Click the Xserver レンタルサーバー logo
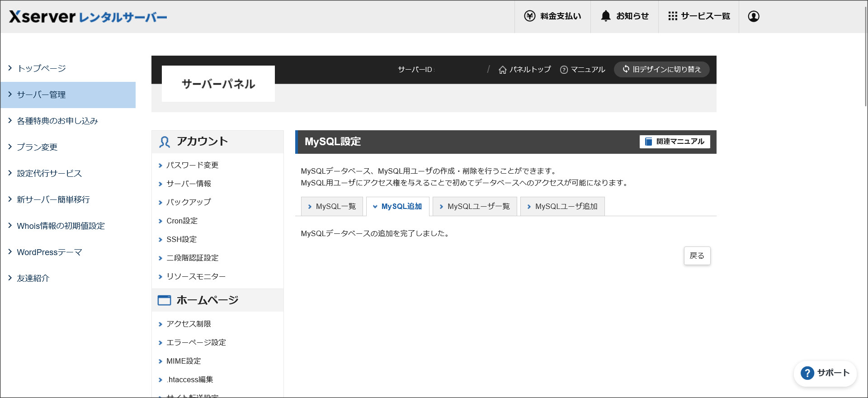The height and width of the screenshot is (398, 868). [x=88, y=17]
